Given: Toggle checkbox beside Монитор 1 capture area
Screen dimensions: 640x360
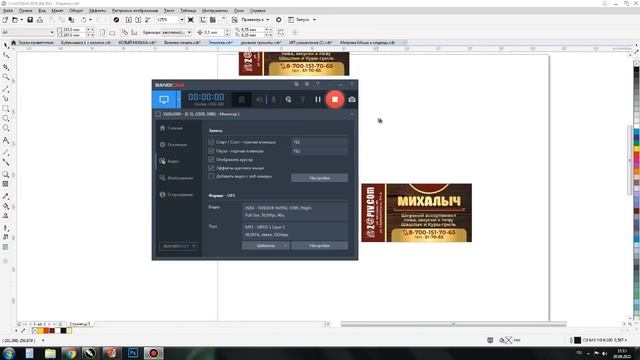Looking at the screenshot, I should 158,114.
